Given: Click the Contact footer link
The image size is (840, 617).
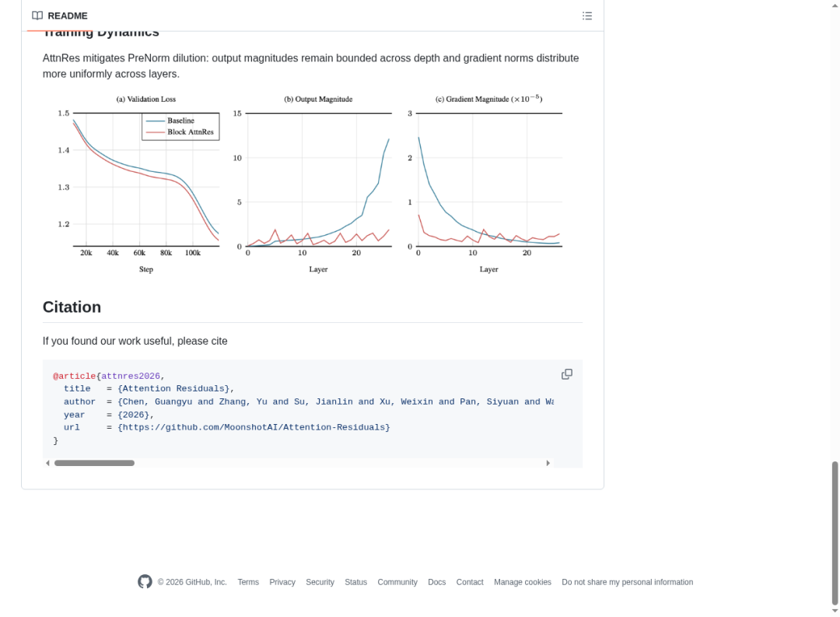Looking at the screenshot, I should (470, 582).
